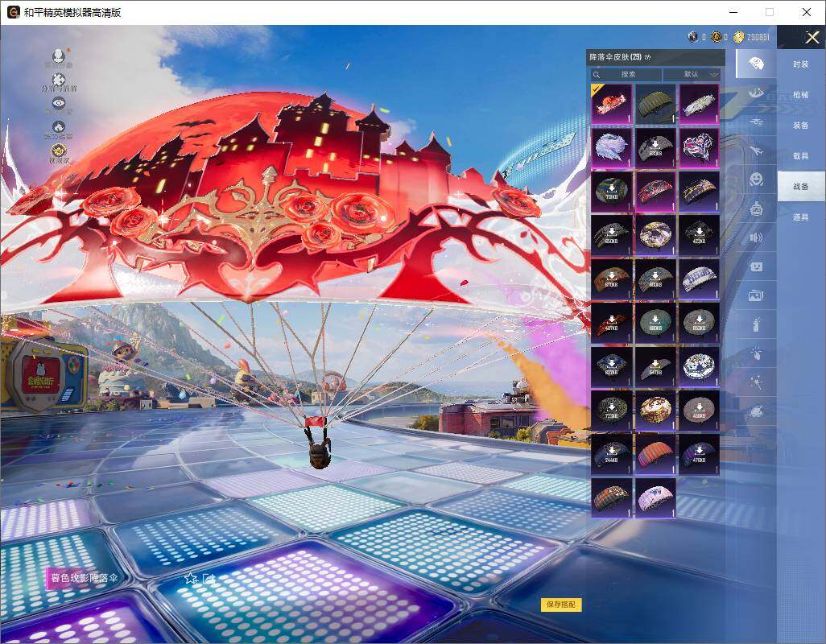Open the flame icon in left column
Image resolution: width=826 pixels, height=644 pixels.
click(59, 127)
